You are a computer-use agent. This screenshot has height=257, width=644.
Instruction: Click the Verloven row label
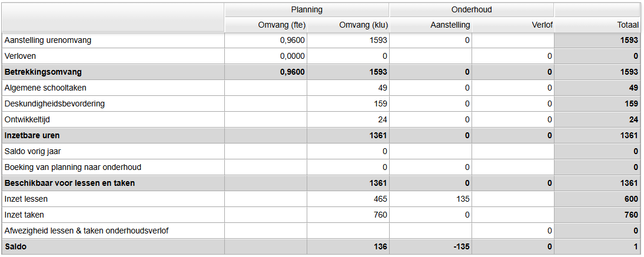pos(21,56)
